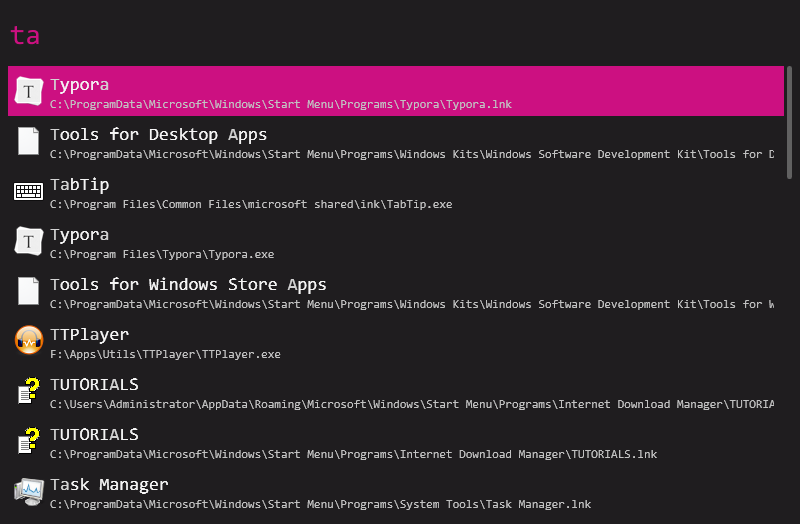Focus the search query box containing 'ta'
The image size is (800, 524).
(x=396, y=36)
